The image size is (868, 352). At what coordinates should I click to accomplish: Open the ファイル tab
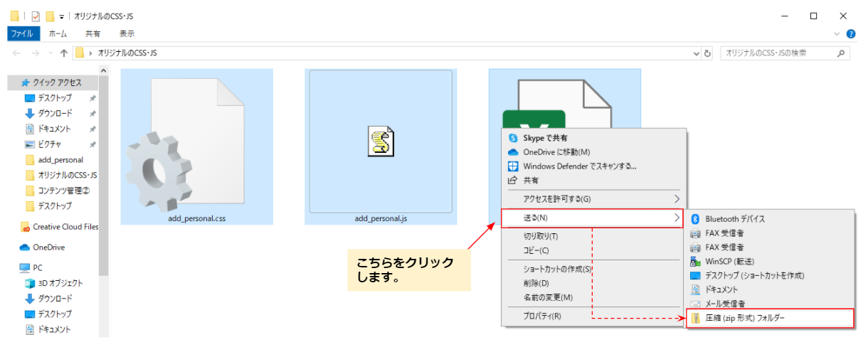pyautogui.click(x=25, y=33)
